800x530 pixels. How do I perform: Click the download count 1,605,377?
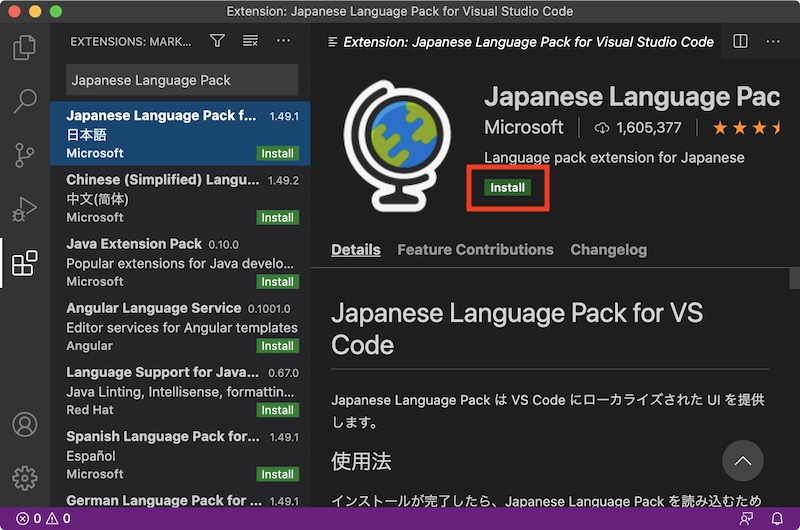coord(638,128)
